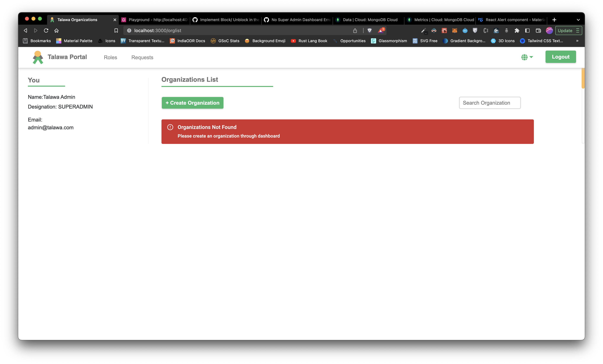The height and width of the screenshot is (364, 603).
Task: Click the + Create Organization button
Action: click(192, 103)
